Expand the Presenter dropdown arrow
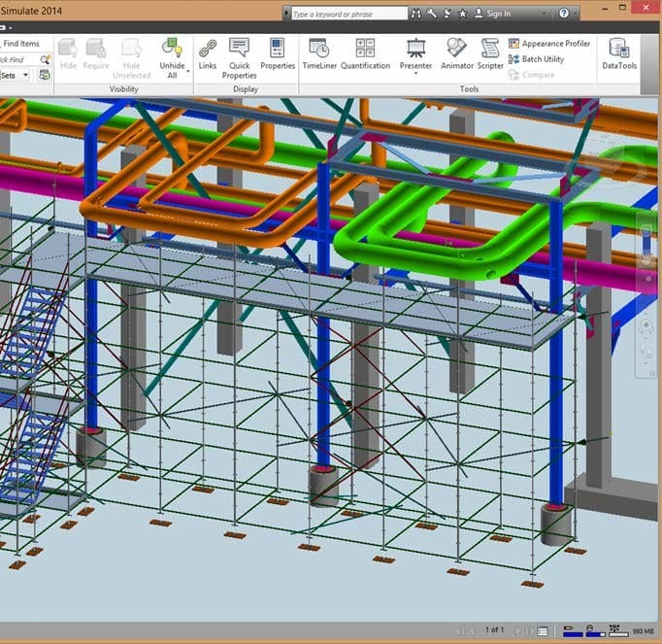Image resolution: width=662 pixels, height=644 pixels. pos(415,74)
